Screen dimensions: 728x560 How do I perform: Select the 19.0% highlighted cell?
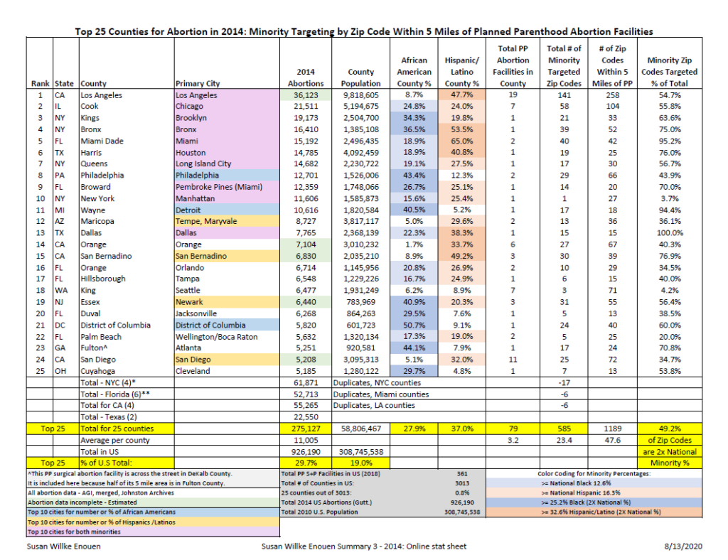(x=360, y=463)
